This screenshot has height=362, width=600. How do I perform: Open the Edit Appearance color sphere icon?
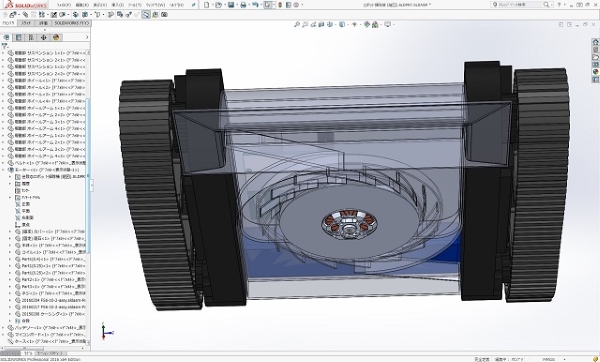pos(367,24)
